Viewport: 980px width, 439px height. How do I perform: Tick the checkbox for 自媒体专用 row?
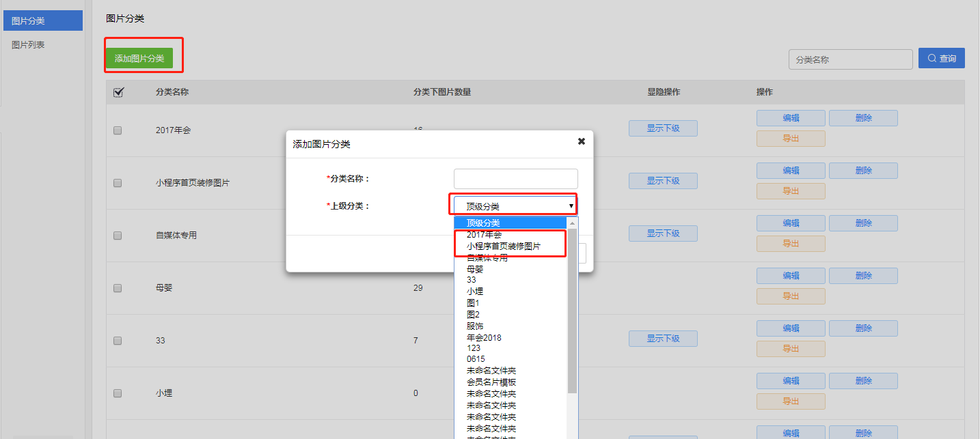[118, 236]
